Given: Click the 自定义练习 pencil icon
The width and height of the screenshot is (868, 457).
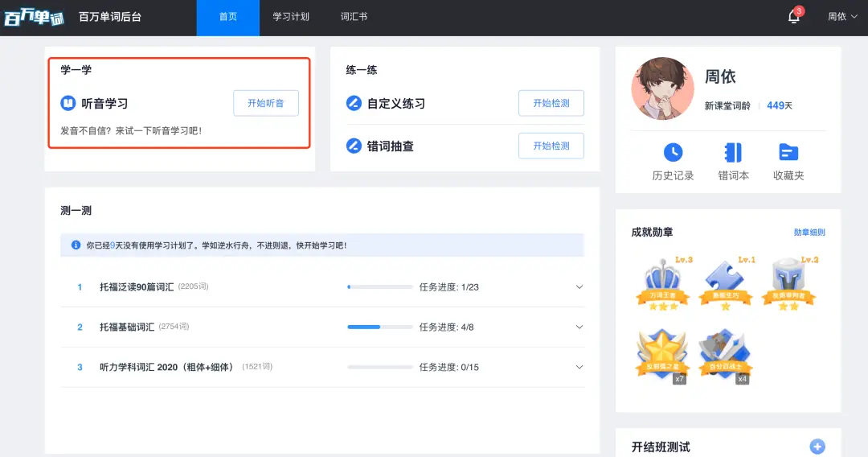Looking at the screenshot, I should click(x=354, y=103).
